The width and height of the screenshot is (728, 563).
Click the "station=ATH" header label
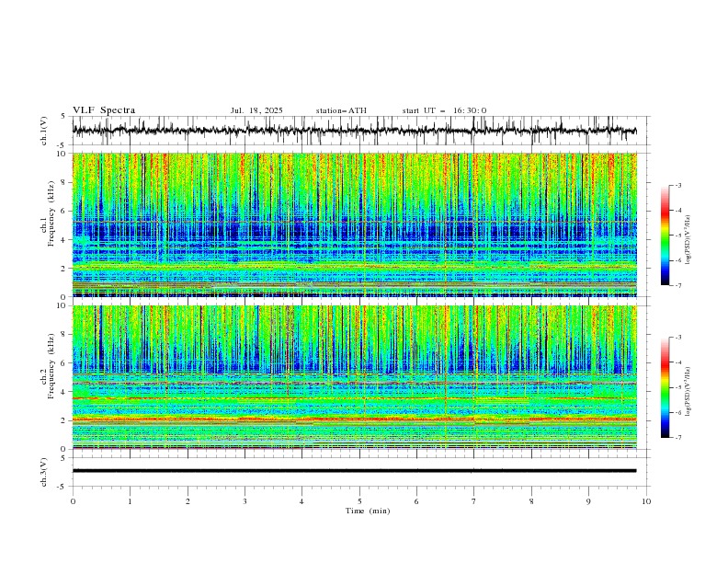(x=341, y=110)
